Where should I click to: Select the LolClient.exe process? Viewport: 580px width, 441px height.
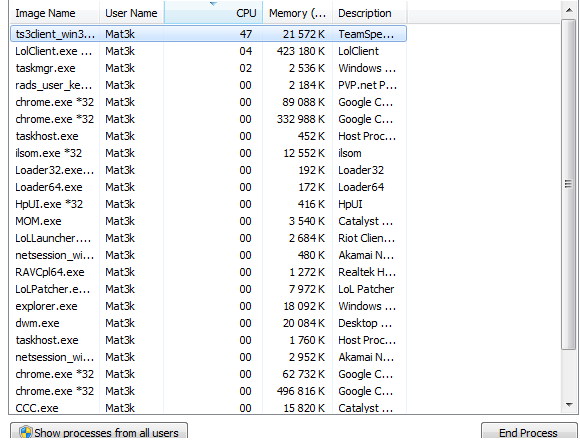point(209,51)
